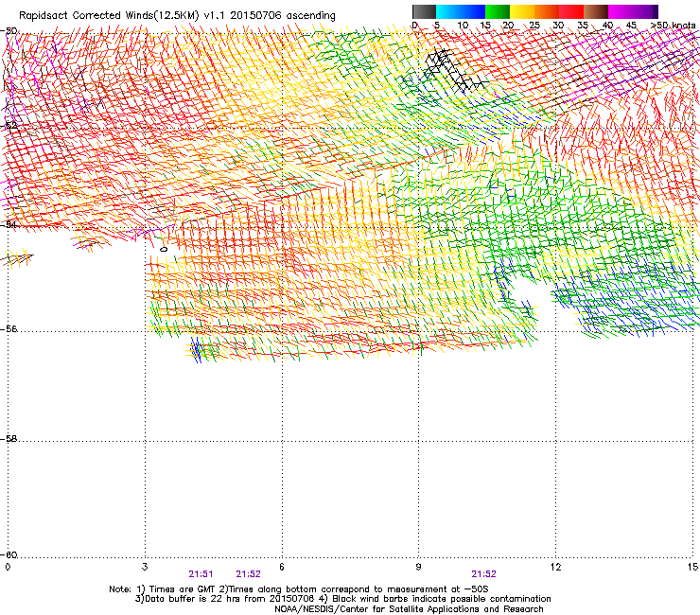Click the '40' legend scale label
Screen dimensions: 700x615
607,26
